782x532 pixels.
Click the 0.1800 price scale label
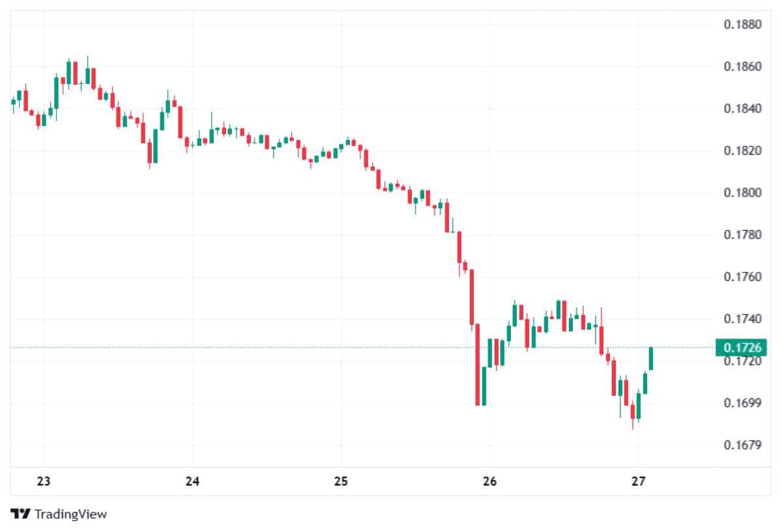[743, 193]
